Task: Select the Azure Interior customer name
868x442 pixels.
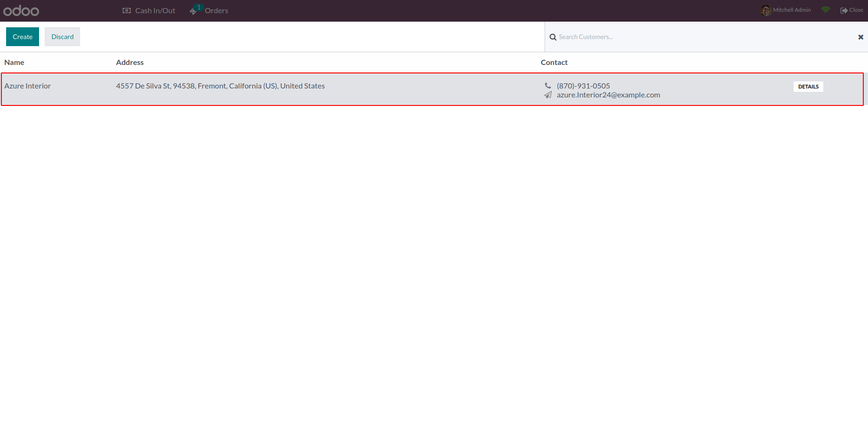Action: click(x=28, y=86)
